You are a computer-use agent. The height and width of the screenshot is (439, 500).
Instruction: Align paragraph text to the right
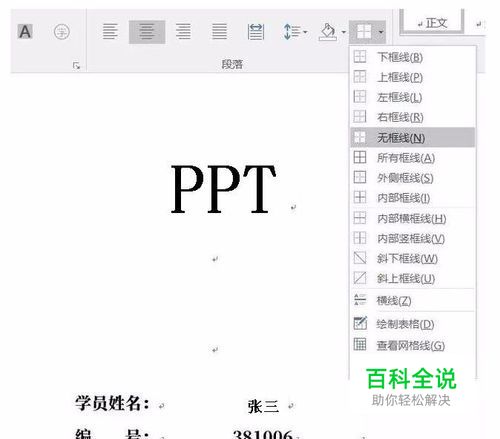coord(184,32)
